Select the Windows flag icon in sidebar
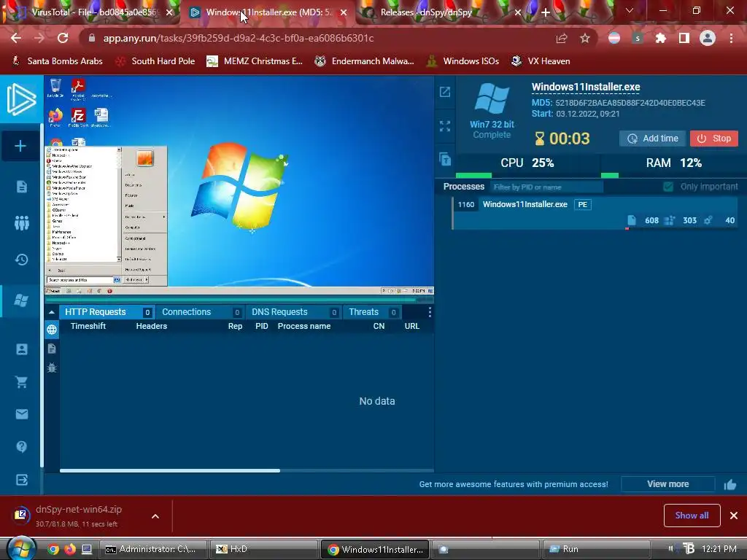 [x=21, y=300]
